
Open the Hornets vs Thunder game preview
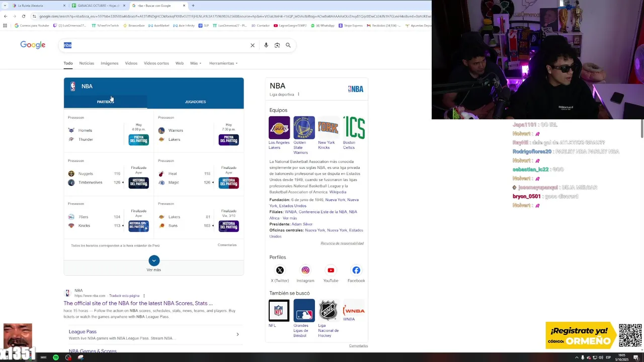click(138, 140)
